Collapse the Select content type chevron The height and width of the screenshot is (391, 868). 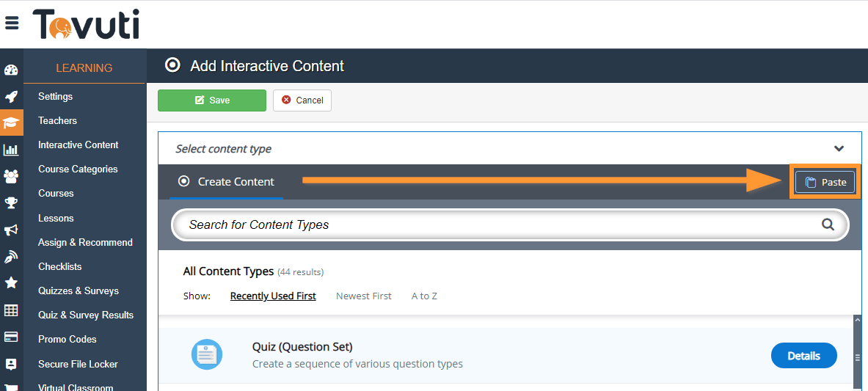pos(839,149)
